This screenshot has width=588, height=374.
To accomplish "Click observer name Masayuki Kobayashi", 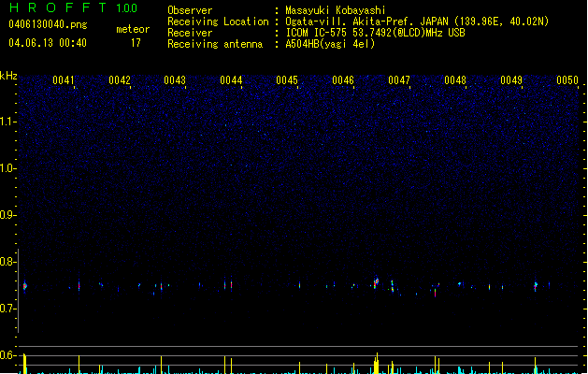I will point(336,10).
